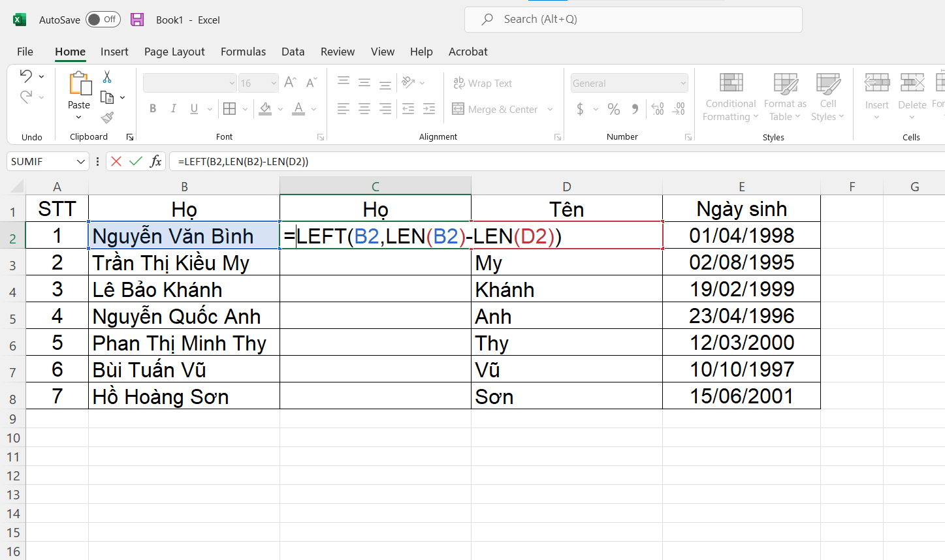This screenshot has width=945, height=560.
Task: Open the Font Color dropdown arrow
Action: [x=313, y=109]
